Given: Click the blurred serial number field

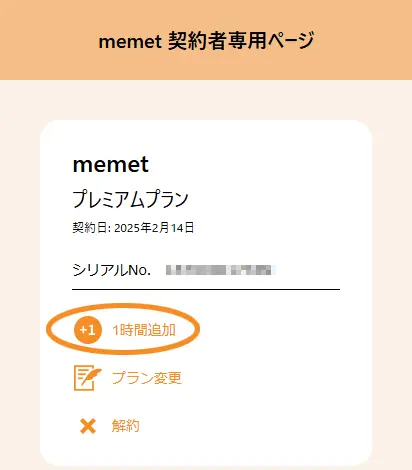Looking at the screenshot, I should point(221,270).
